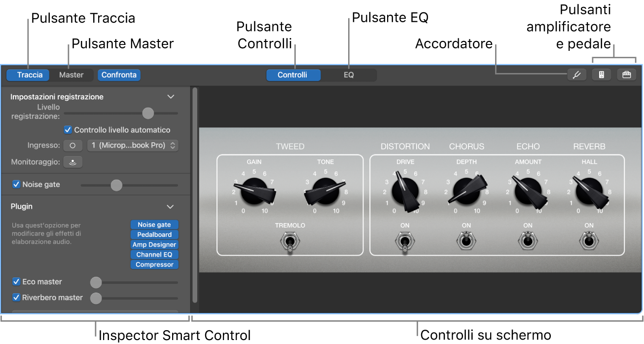Image resolution: width=644 pixels, height=344 pixels.
Task: Select the Ingresso circle input format button
Action: [73, 146]
